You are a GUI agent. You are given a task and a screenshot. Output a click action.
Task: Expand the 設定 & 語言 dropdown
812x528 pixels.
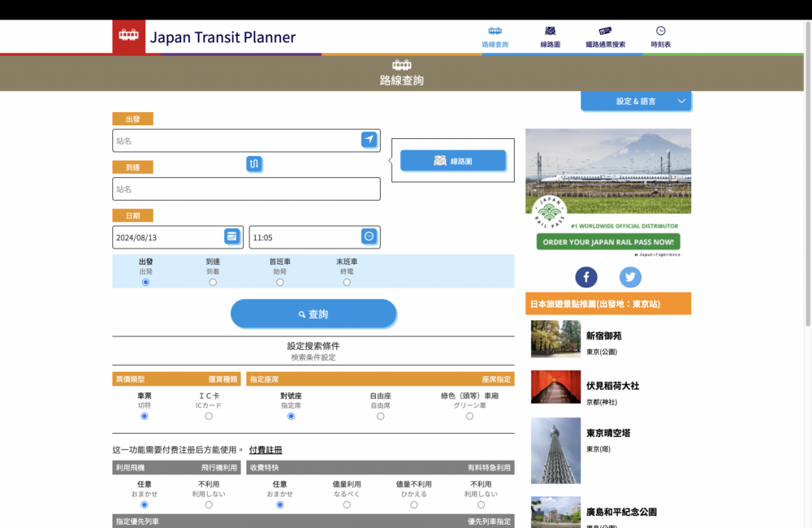coord(636,102)
